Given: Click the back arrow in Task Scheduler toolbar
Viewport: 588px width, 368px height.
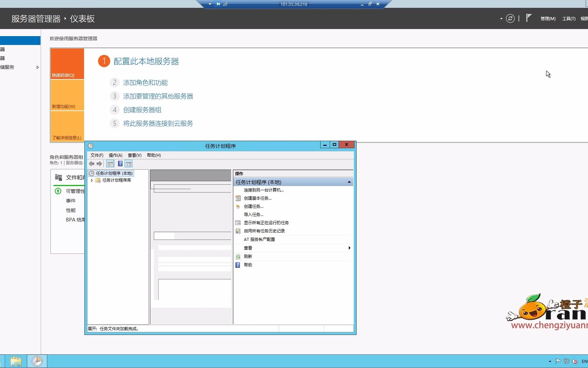Looking at the screenshot, I should tap(92, 164).
